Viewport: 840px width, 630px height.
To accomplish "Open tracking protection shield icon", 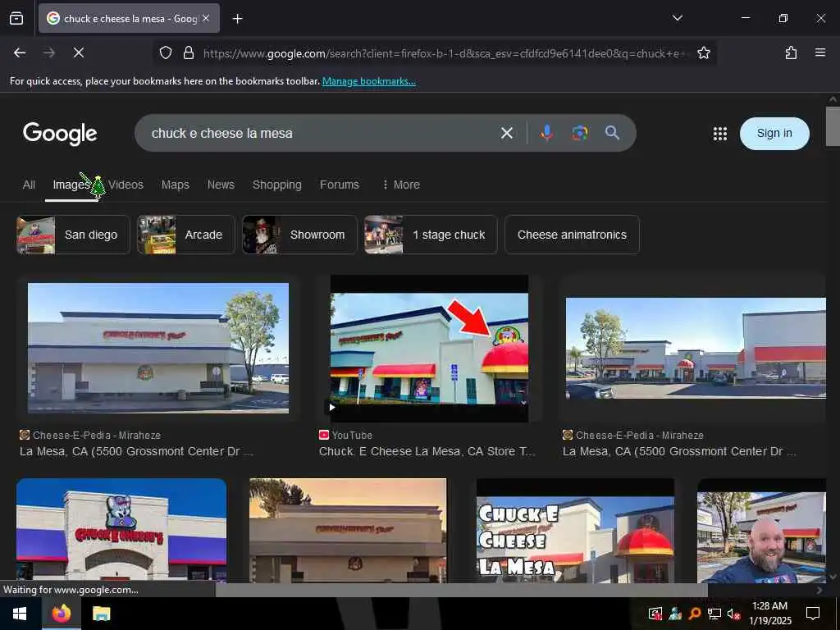I will (x=166, y=52).
